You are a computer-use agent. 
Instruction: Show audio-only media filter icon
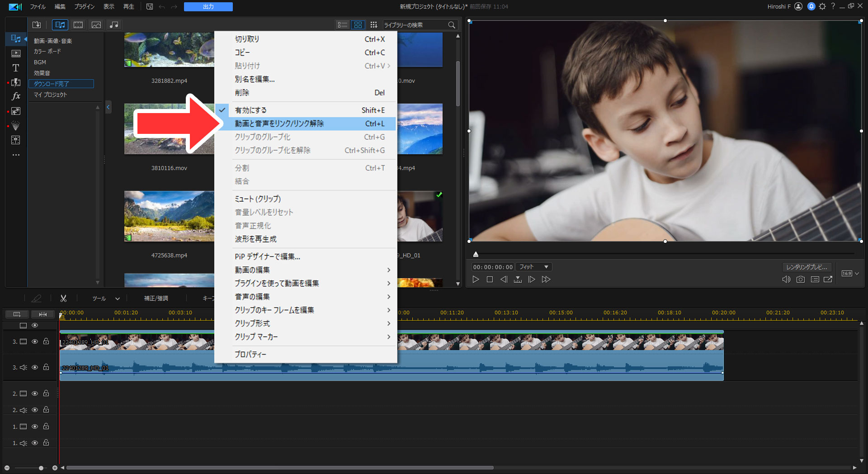(x=114, y=25)
